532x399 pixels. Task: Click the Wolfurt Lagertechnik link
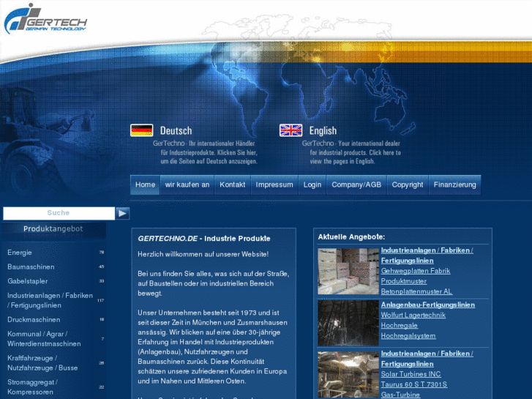point(413,315)
